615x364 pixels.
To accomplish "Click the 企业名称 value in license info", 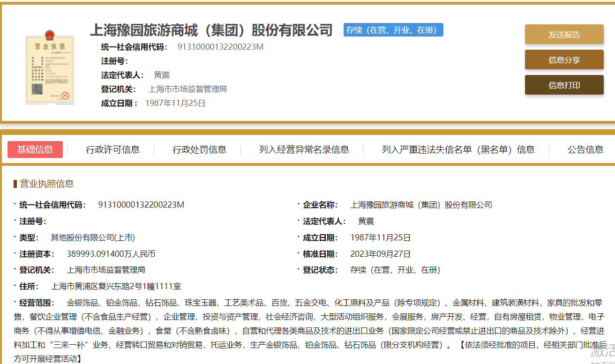I will pyautogui.click(x=421, y=205).
